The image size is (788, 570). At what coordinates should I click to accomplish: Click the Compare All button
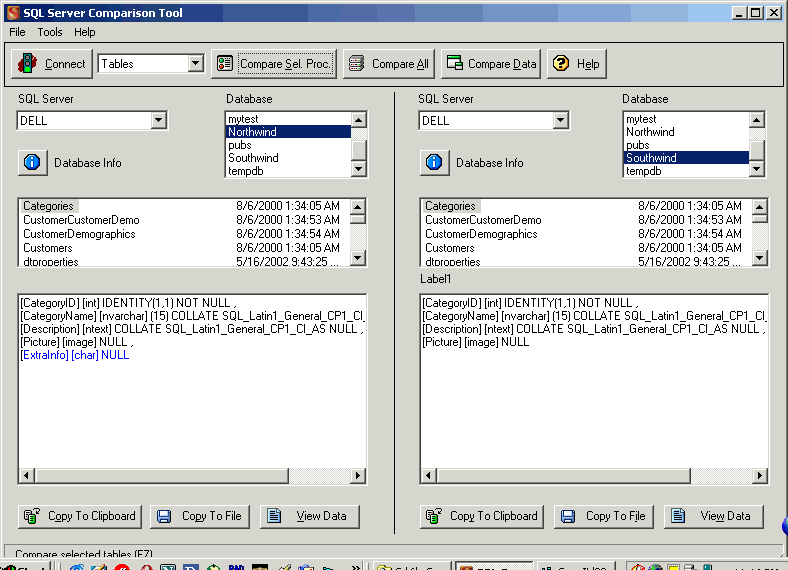point(389,64)
